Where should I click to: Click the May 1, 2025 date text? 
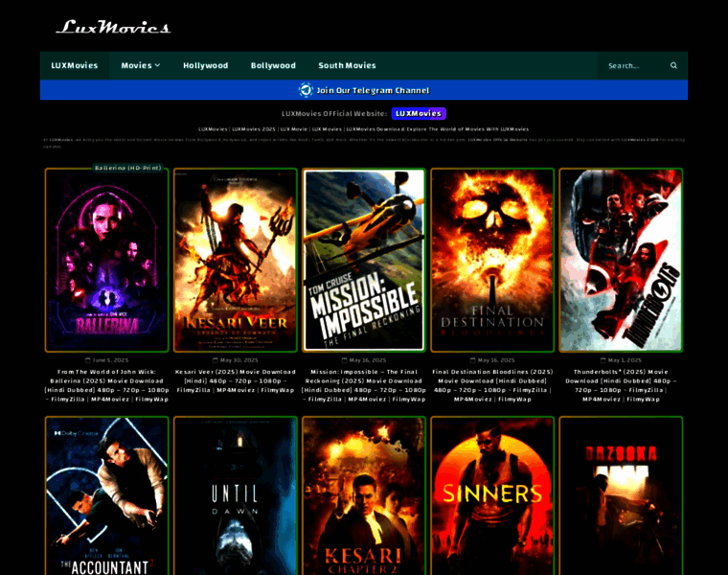pyautogui.click(x=625, y=360)
